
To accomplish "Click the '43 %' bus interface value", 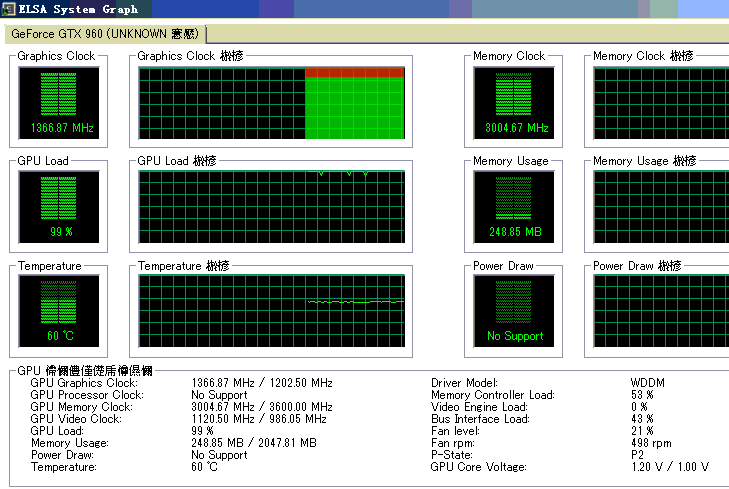I will pyautogui.click(x=642, y=419).
